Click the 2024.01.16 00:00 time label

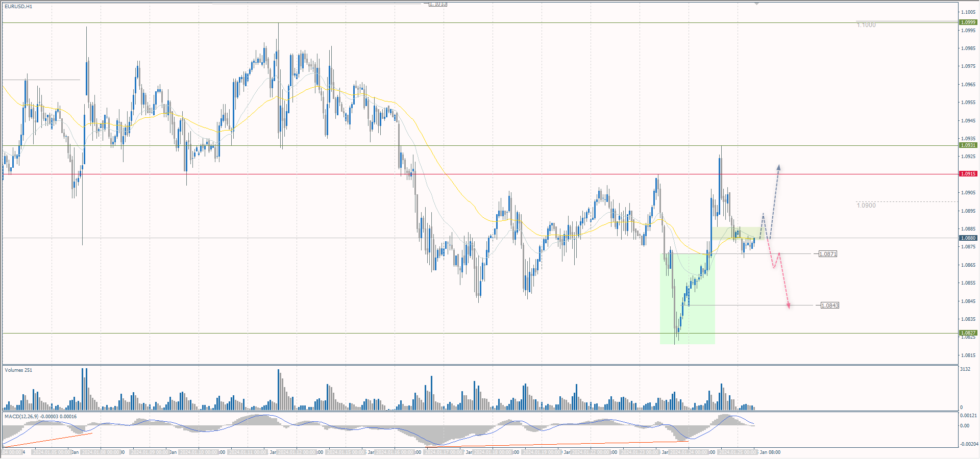395,452
